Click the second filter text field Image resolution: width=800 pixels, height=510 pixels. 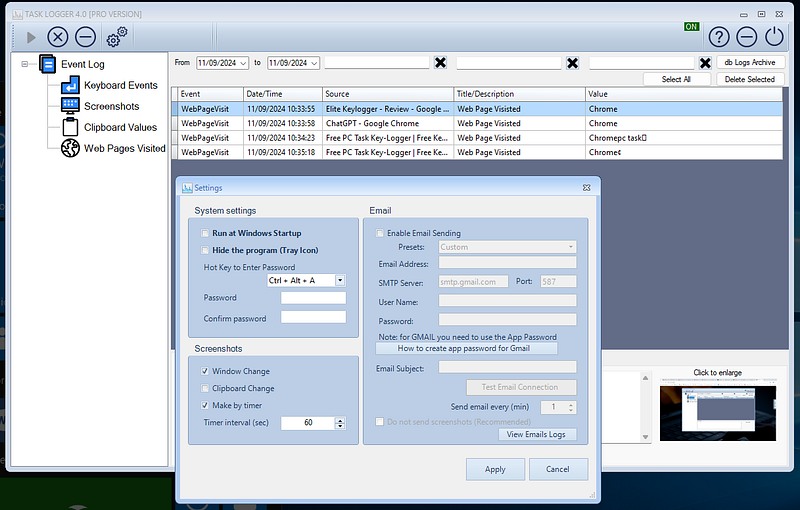click(x=509, y=62)
